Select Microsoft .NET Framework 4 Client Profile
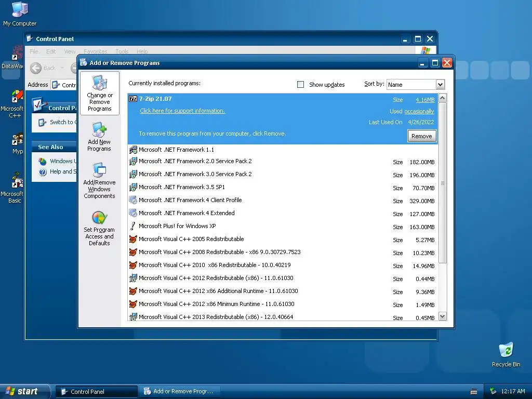The width and height of the screenshot is (532, 399). tap(283, 201)
